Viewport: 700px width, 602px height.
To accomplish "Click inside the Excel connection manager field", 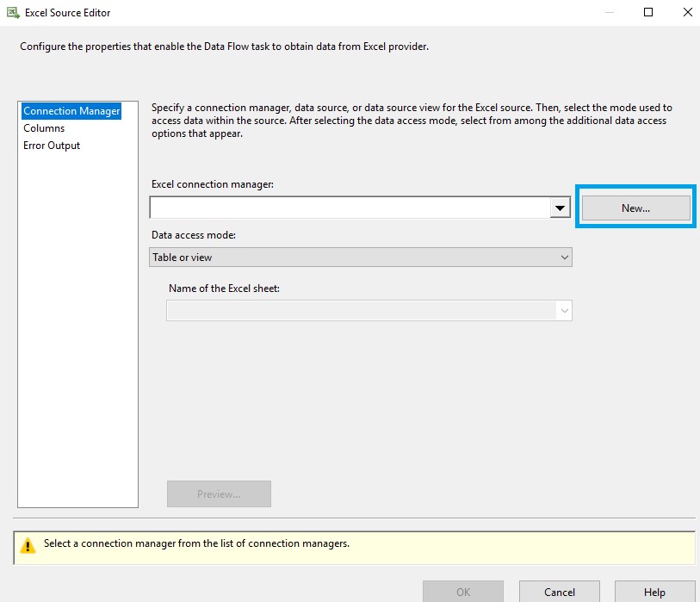I will coord(349,208).
